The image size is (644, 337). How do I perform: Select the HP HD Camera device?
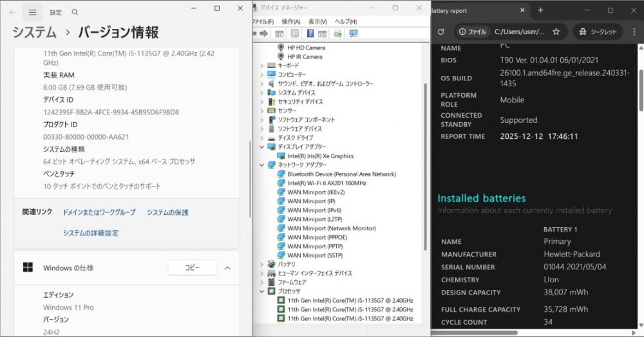point(306,48)
